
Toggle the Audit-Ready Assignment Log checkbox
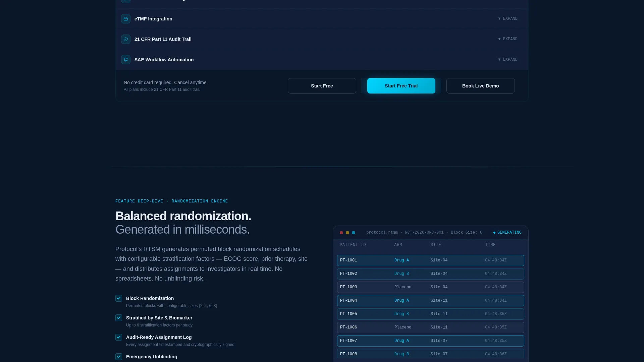[119, 337]
